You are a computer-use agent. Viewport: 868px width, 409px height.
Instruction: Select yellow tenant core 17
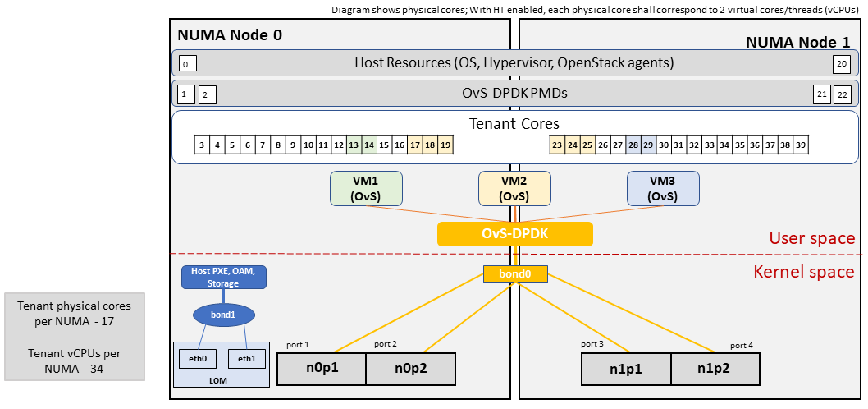point(414,145)
